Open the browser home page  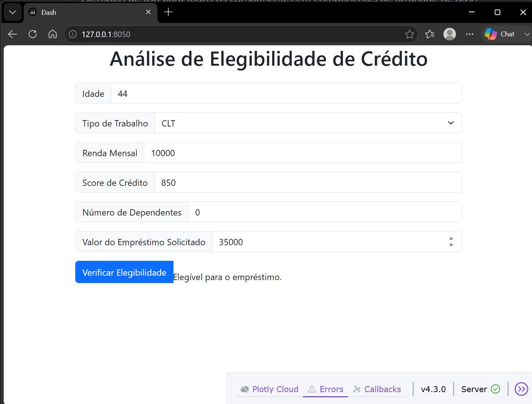click(x=53, y=34)
